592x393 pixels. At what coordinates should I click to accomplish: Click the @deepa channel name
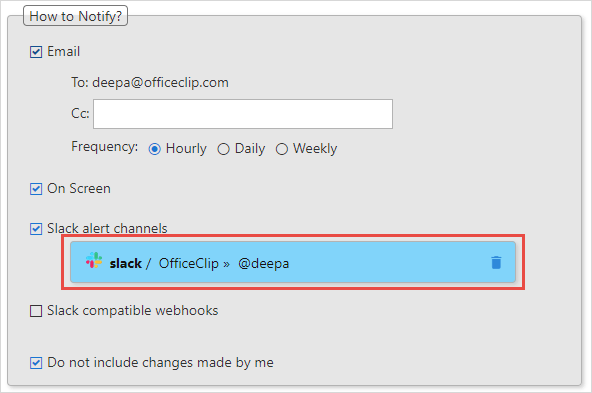point(264,263)
